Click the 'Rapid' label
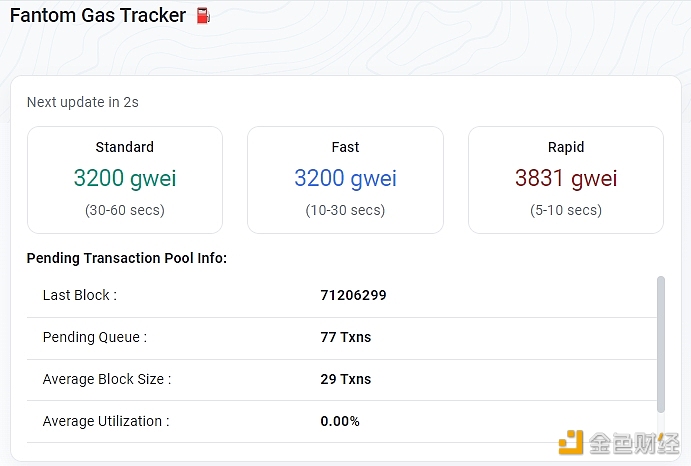Viewport: 691px width, 466px height. (566, 147)
